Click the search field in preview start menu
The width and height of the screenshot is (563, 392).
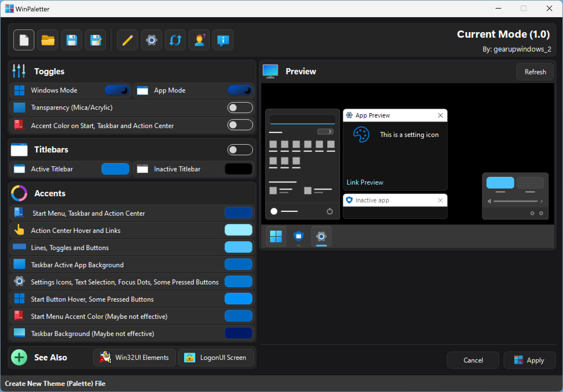302,119
